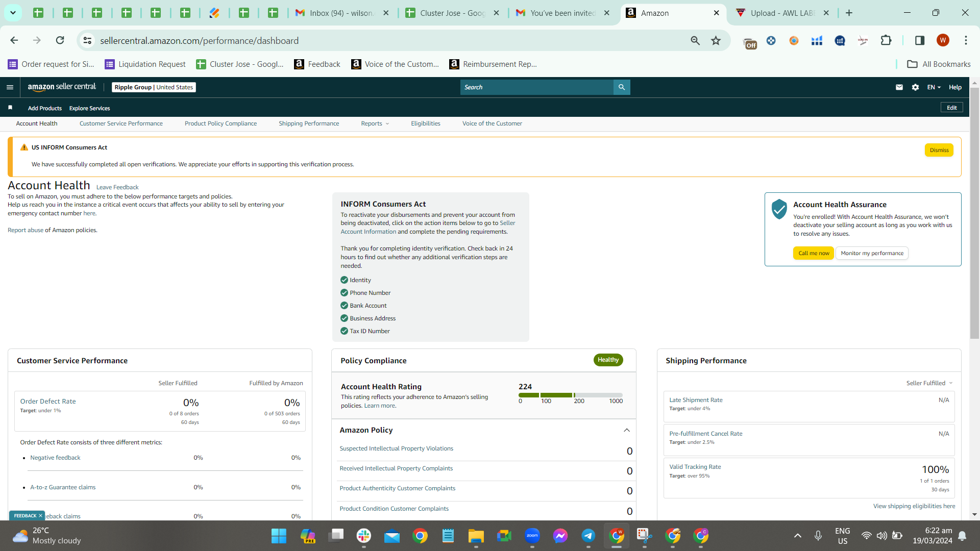Image resolution: width=980 pixels, height=551 pixels.
Task: Open the Late Shipment Rate link
Action: click(x=696, y=400)
